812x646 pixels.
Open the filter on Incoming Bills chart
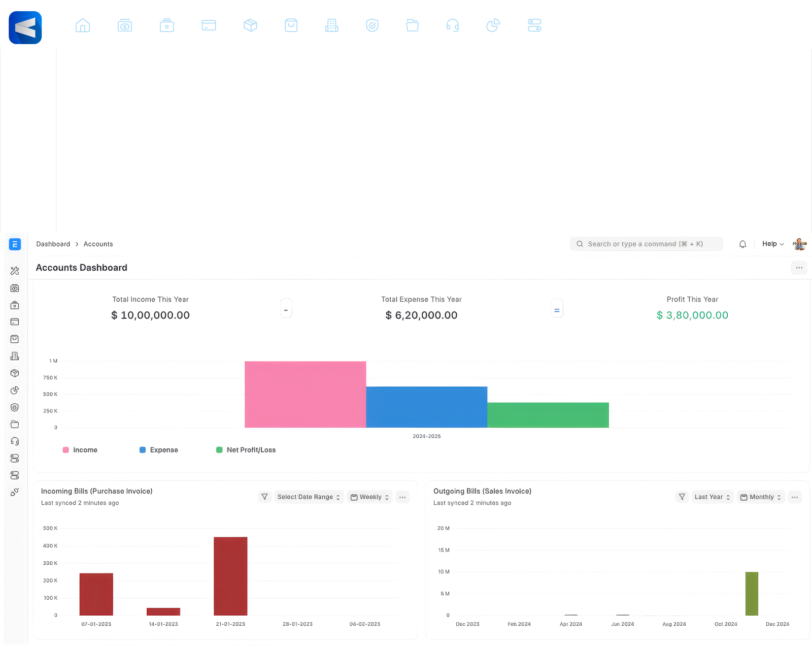(x=265, y=497)
